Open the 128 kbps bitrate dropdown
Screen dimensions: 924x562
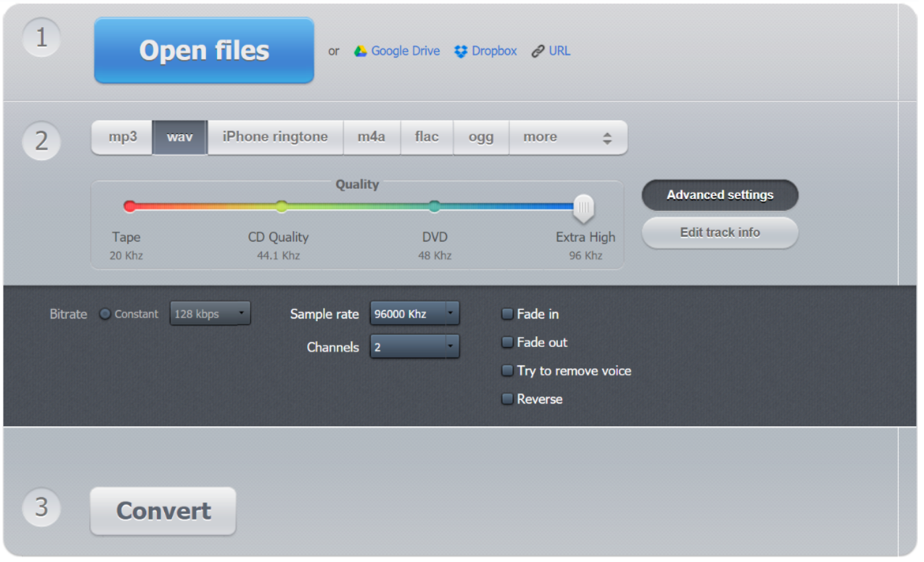coord(210,314)
